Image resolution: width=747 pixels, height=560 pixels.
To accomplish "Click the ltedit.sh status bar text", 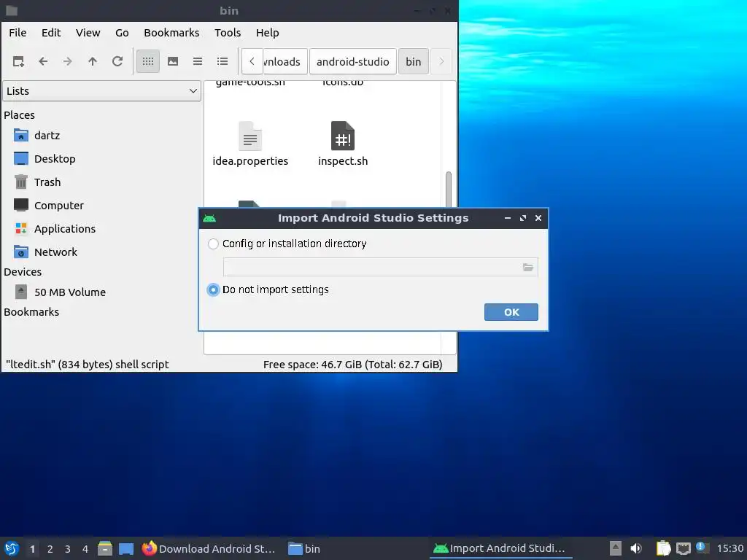I will 88,365.
